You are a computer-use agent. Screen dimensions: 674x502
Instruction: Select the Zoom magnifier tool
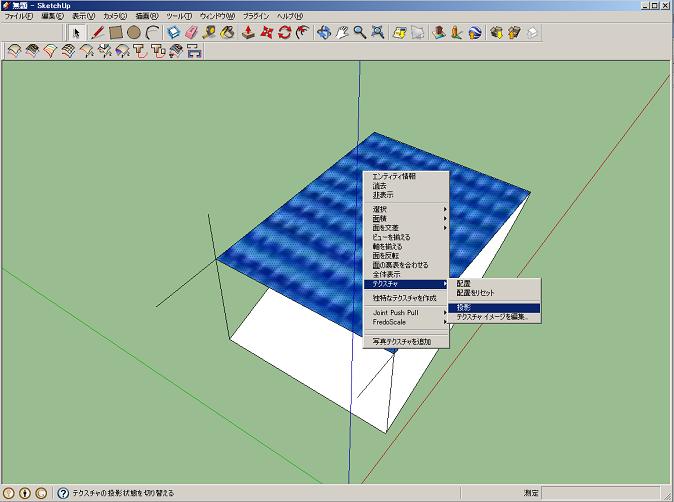pos(359,32)
